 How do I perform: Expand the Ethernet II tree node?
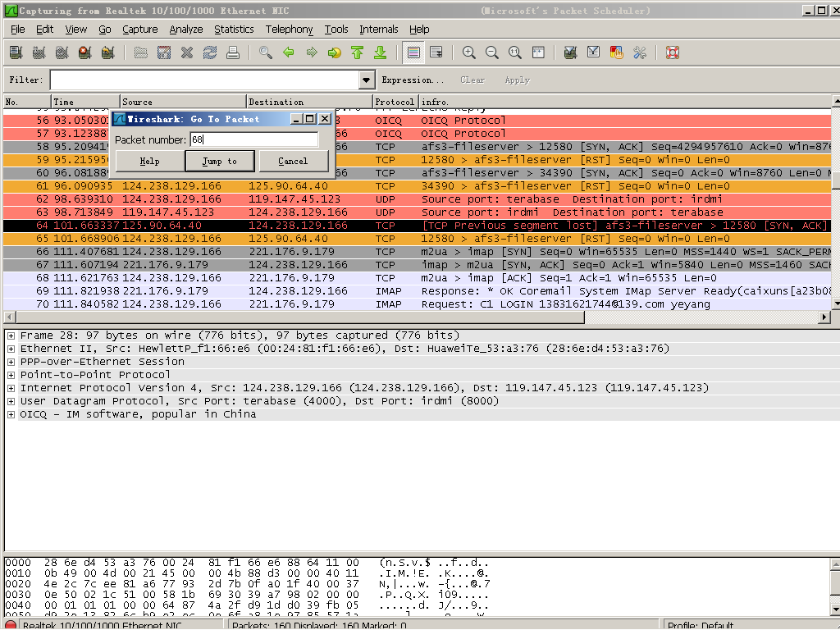click(11, 349)
